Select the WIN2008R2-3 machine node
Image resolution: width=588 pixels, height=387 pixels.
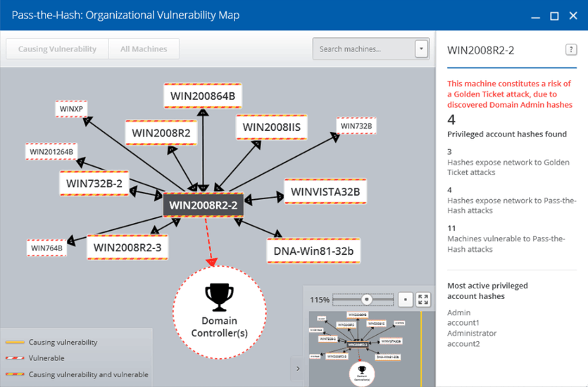coord(127,247)
